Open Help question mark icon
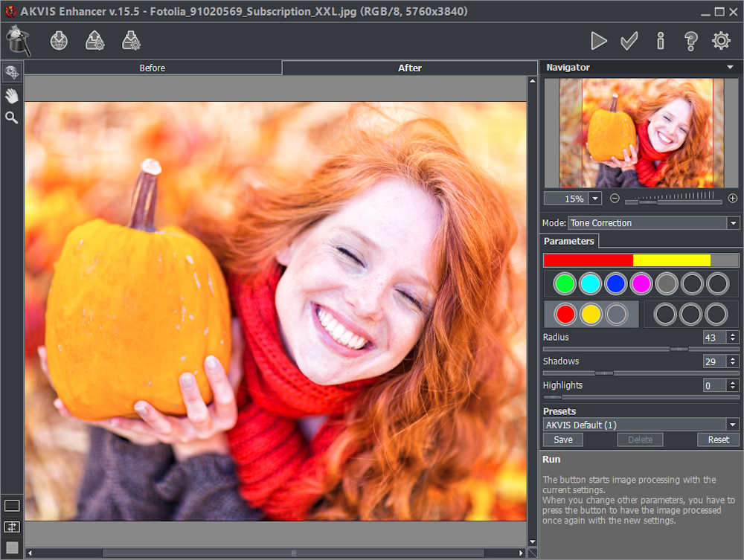Viewport: 744px width, 560px height. [690, 41]
